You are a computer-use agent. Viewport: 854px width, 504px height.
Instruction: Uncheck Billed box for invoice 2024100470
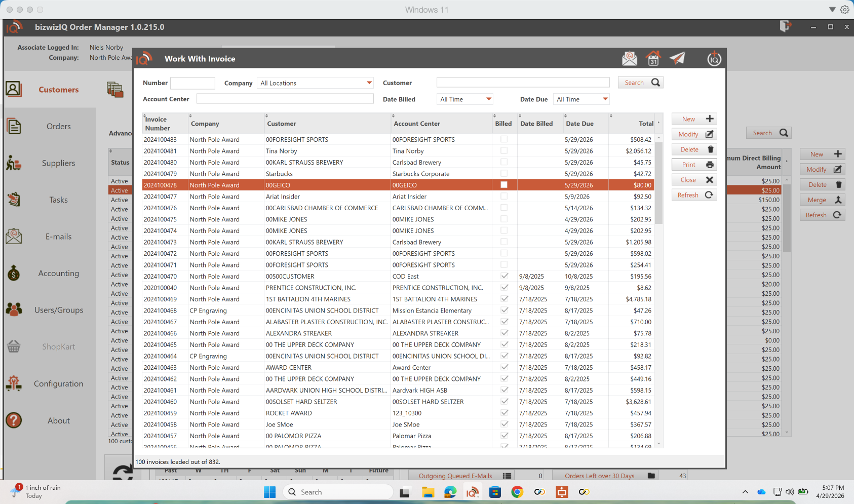[x=504, y=277]
